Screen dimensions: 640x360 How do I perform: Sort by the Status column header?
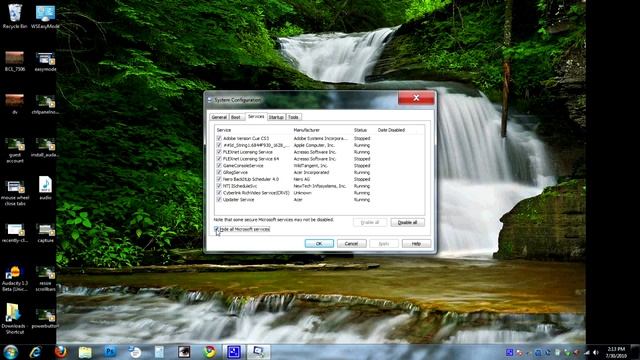click(364, 130)
